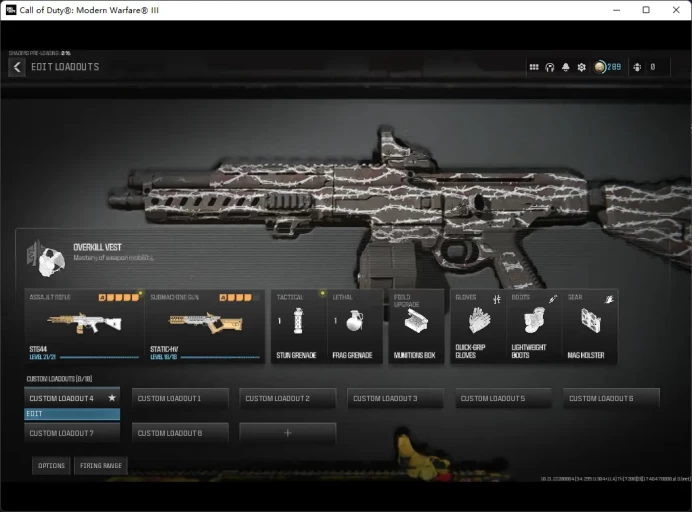The width and height of the screenshot is (692, 512).
Task: Click the party member count 0
Action: click(653, 67)
